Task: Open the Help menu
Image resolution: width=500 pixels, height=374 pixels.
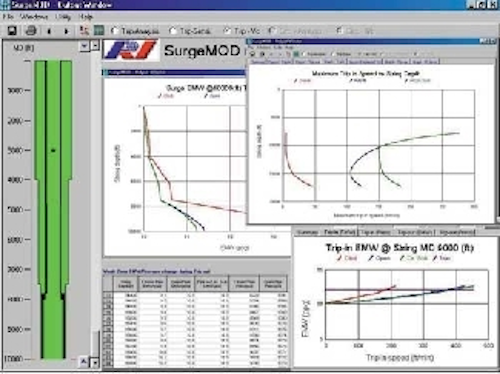Action: [86, 17]
